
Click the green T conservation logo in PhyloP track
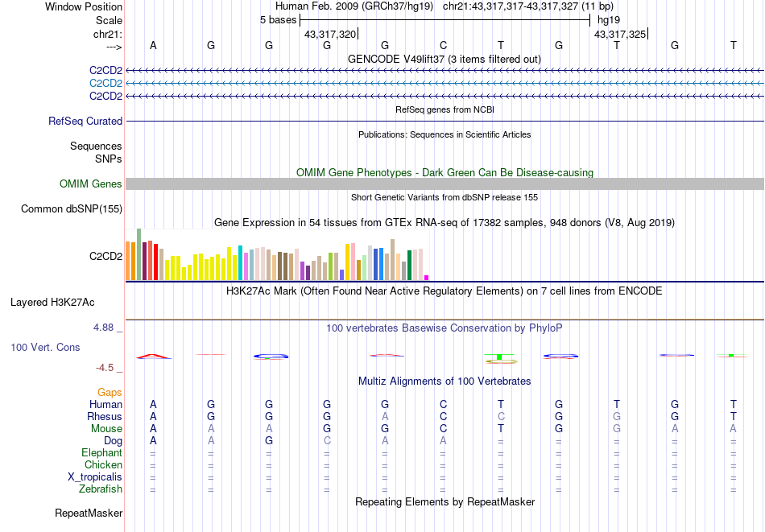(499, 357)
